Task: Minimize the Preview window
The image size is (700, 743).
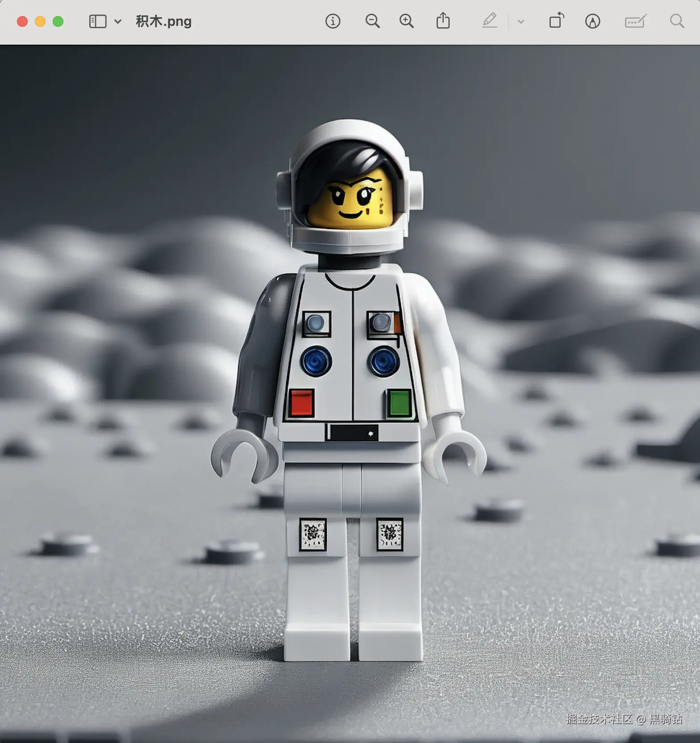Action: click(40, 21)
